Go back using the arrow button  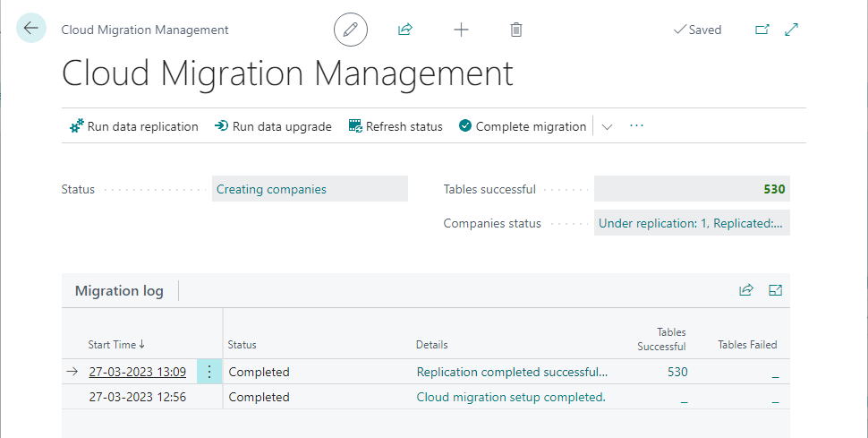point(31,28)
